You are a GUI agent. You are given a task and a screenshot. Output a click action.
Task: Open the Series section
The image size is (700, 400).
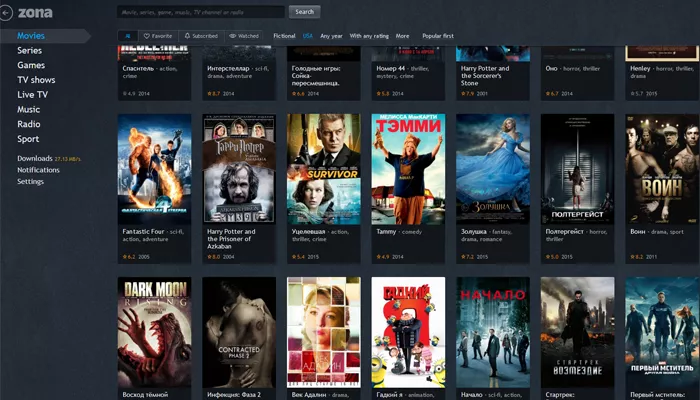pos(29,50)
